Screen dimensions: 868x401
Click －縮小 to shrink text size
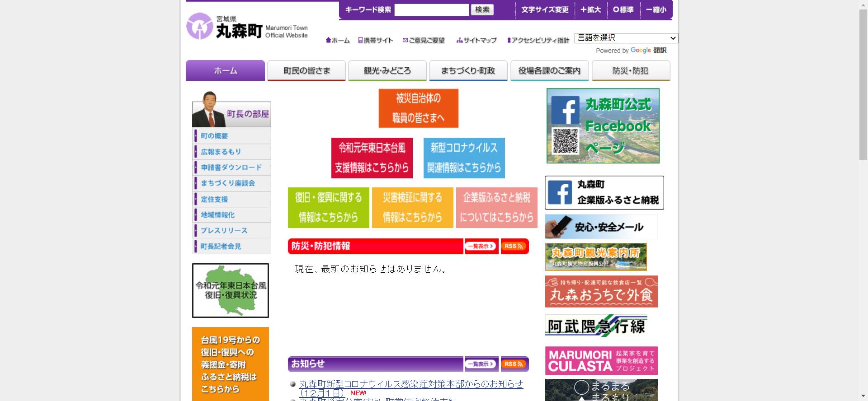(656, 9)
